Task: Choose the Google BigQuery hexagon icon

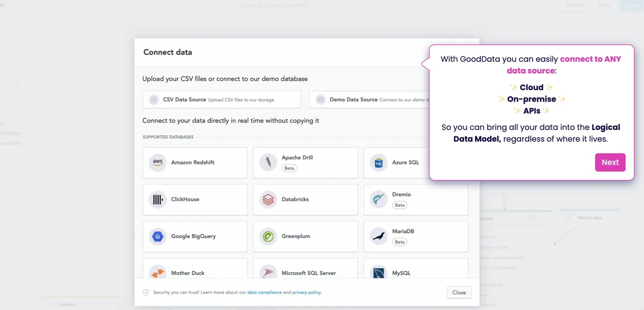Action: pos(158,236)
